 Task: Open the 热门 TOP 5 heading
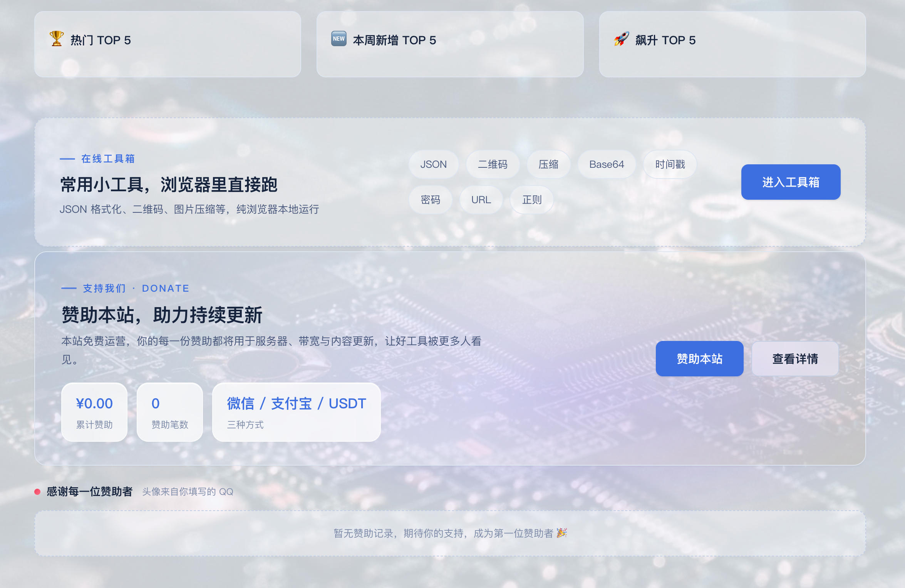click(x=101, y=40)
